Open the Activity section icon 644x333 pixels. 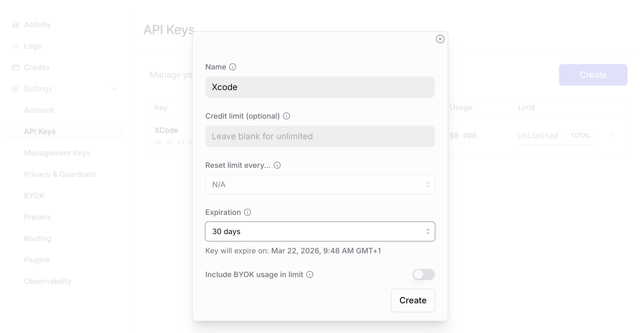pyautogui.click(x=15, y=24)
